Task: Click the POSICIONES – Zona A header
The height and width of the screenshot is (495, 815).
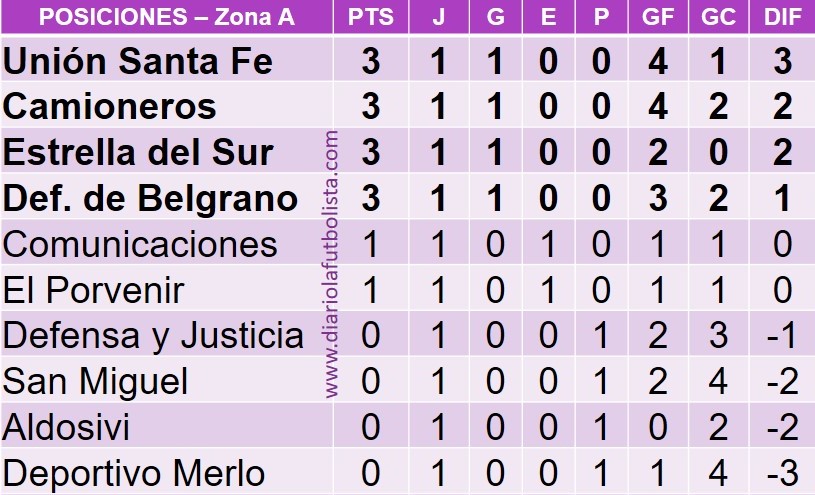Action: [x=167, y=17]
